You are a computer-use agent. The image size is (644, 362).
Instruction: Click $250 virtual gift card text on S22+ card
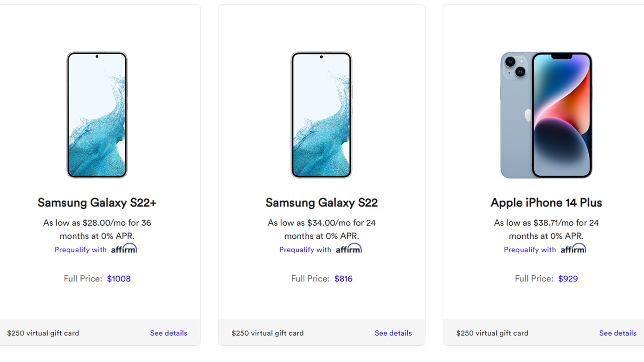click(x=43, y=333)
